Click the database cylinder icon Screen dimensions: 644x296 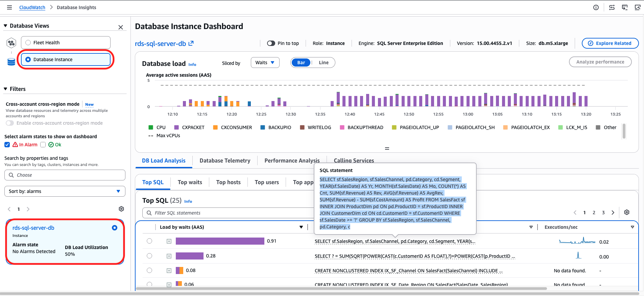click(x=11, y=61)
